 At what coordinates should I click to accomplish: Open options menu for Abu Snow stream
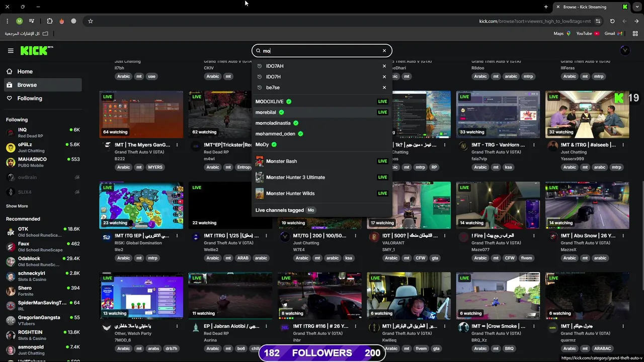point(623,235)
